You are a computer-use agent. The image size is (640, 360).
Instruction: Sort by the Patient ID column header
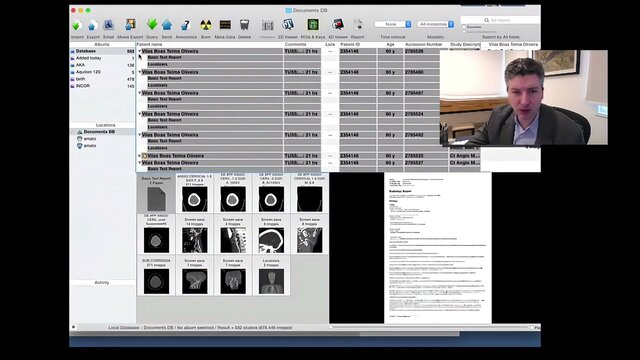[x=350, y=44]
